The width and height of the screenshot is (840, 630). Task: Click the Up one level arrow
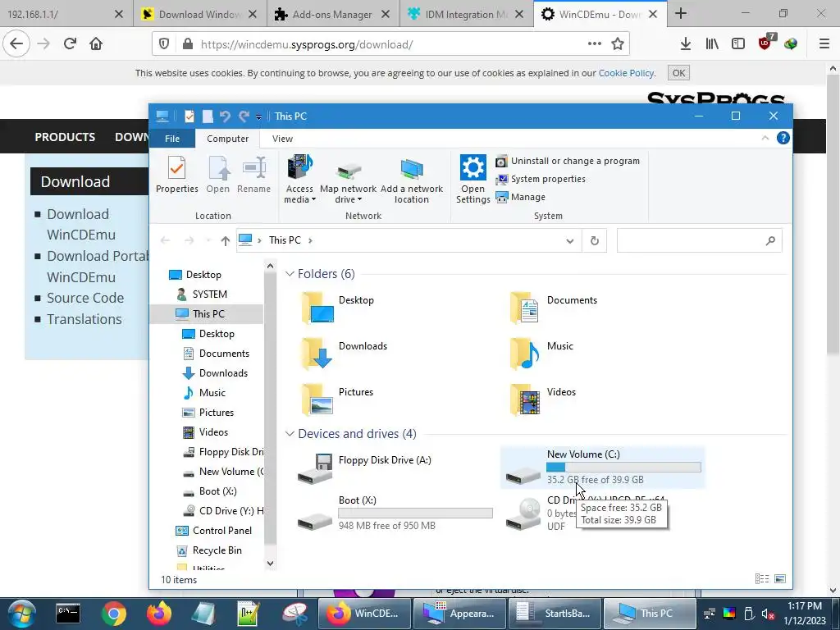coord(226,240)
